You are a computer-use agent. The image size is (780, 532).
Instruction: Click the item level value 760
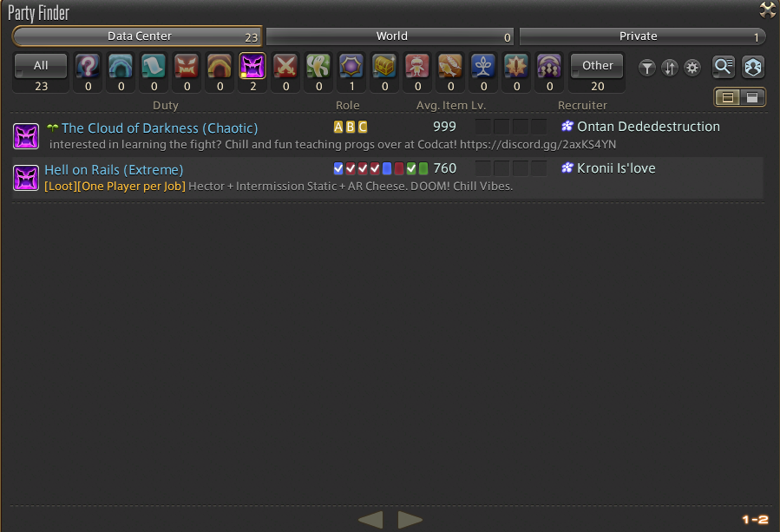[x=444, y=168]
